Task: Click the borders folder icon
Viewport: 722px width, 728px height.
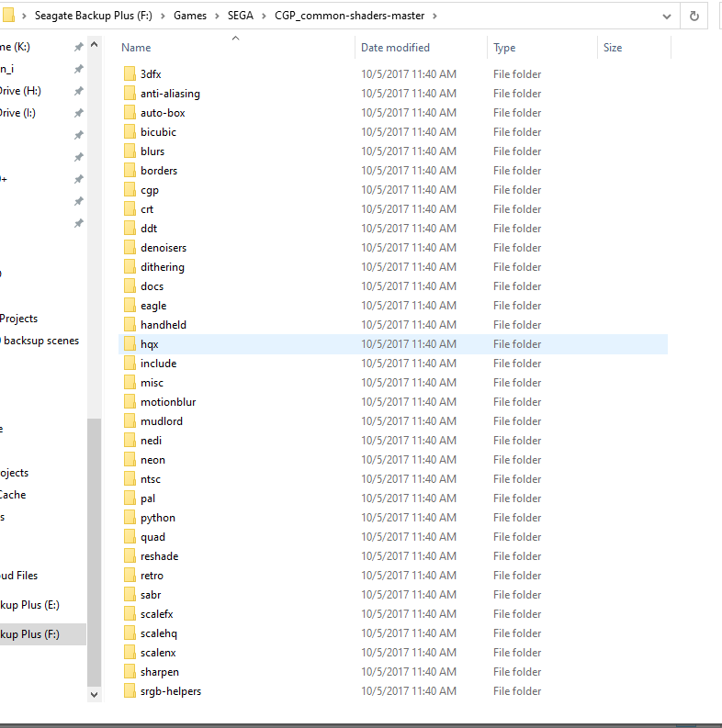Action: click(130, 171)
